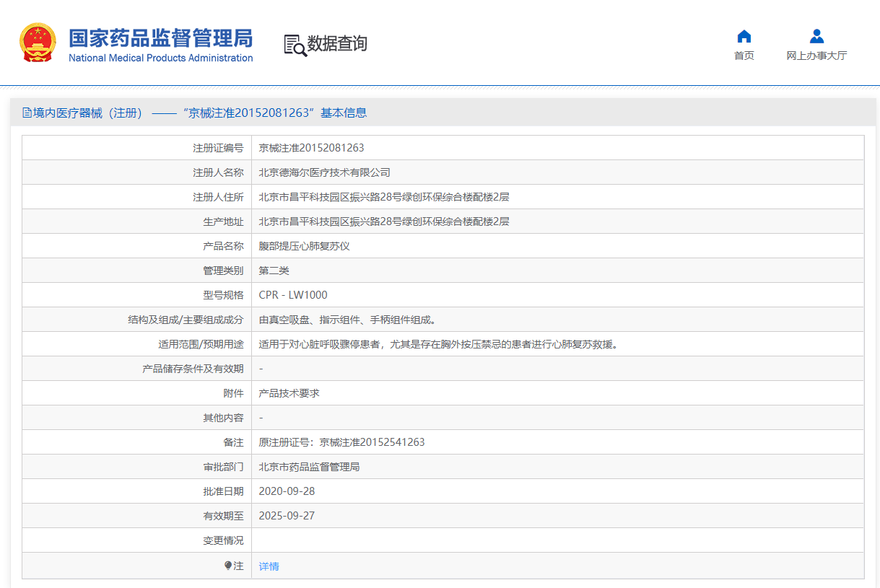Open the home page icon
The width and height of the screenshot is (880, 588).
click(744, 36)
